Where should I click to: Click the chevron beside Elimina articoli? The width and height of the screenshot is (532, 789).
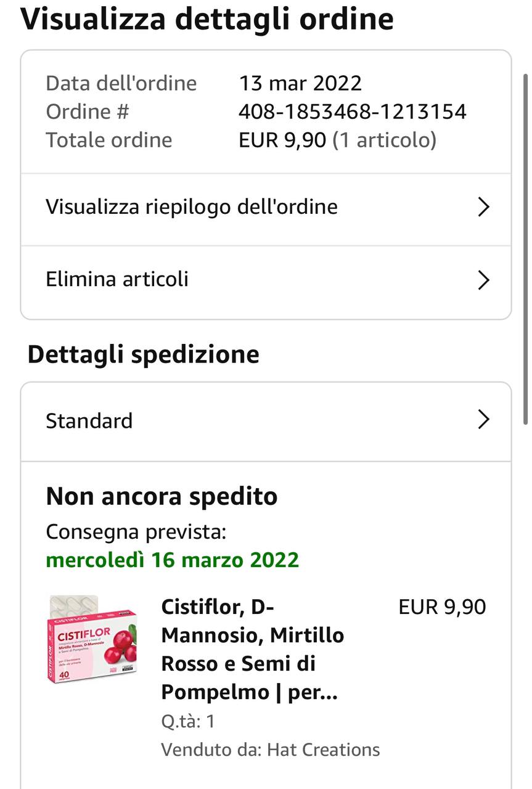tap(484, 280)
